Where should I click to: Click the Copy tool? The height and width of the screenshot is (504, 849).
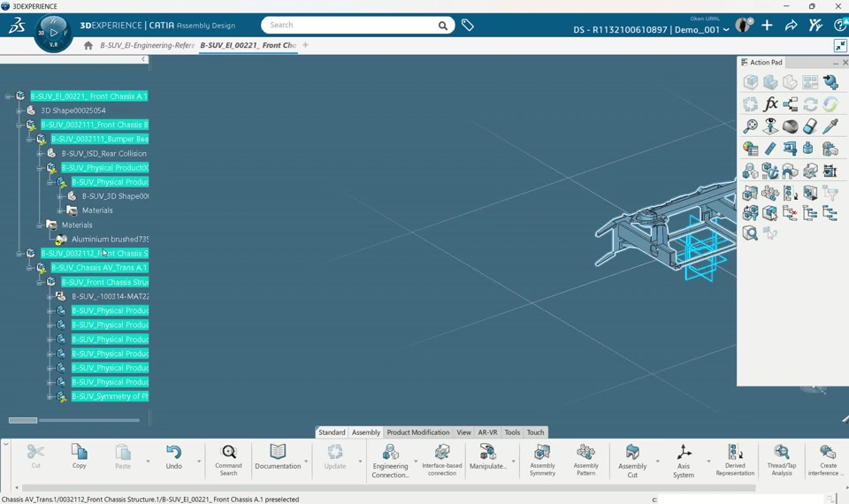[x=79, y=456]
